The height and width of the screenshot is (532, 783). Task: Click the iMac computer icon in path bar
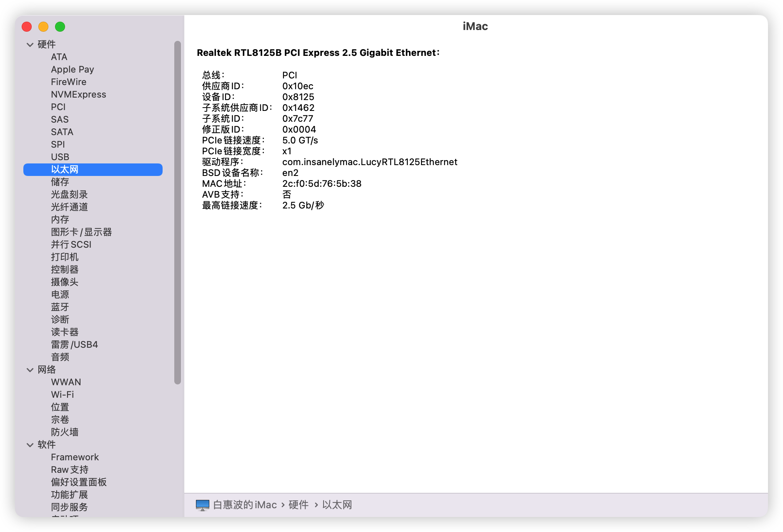point(203,505)
